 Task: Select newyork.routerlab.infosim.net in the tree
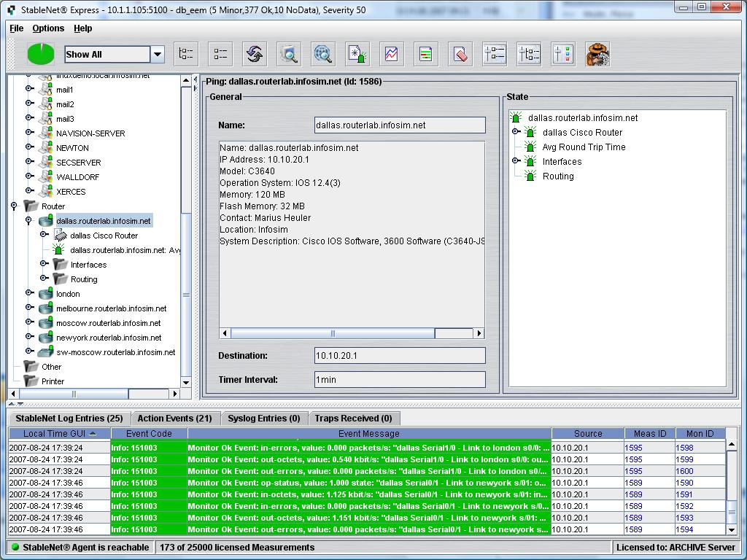tap(109, 338)
